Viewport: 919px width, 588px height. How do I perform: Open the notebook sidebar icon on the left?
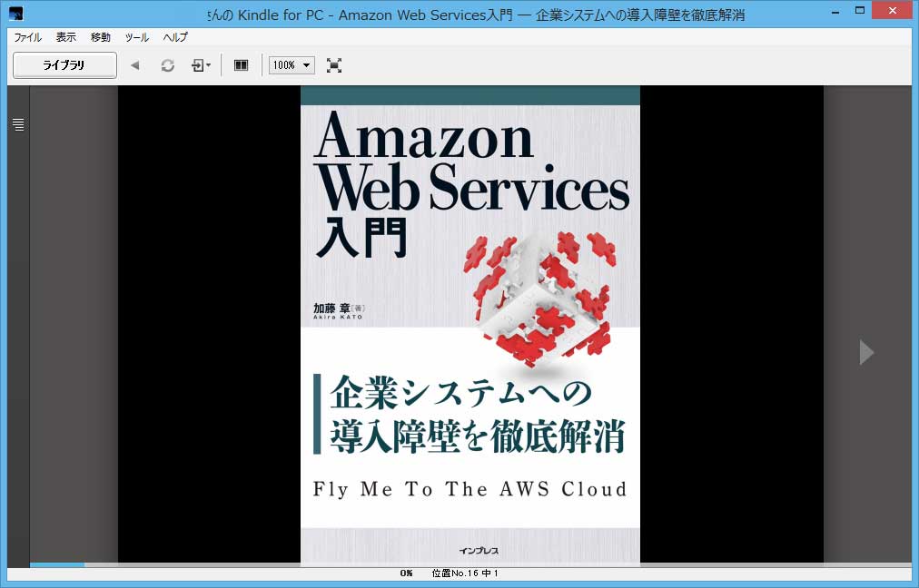coord(18,123)
